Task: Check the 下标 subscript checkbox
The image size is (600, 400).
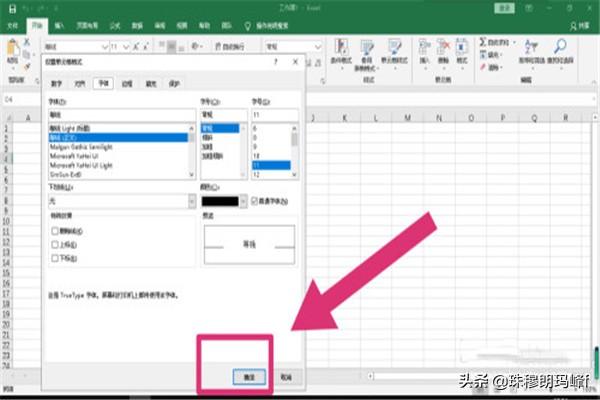Action: [54, 258]
